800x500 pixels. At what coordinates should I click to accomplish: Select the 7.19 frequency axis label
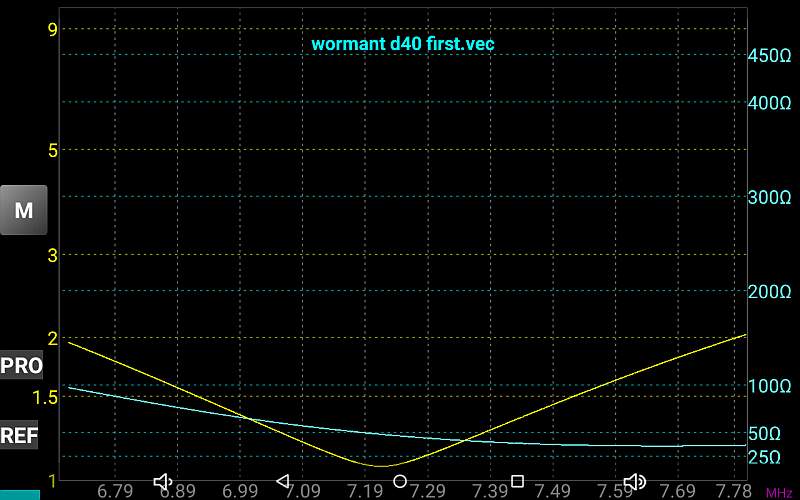click(366, 490)
